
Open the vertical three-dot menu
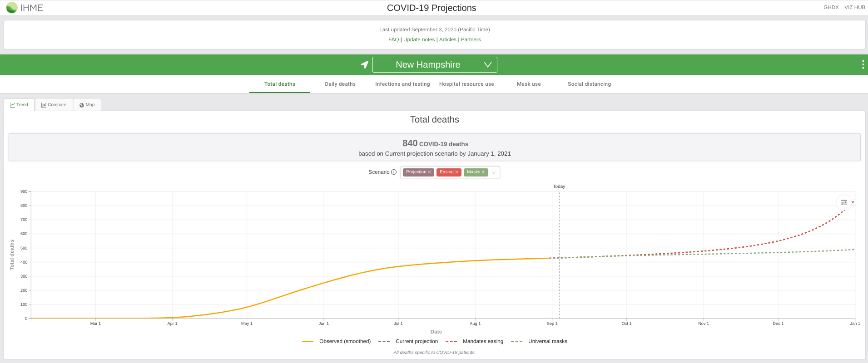point(863,65)
